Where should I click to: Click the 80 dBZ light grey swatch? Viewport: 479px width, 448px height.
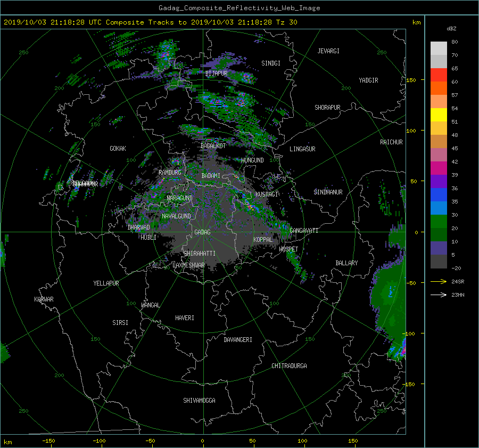(x=439, y=48)
